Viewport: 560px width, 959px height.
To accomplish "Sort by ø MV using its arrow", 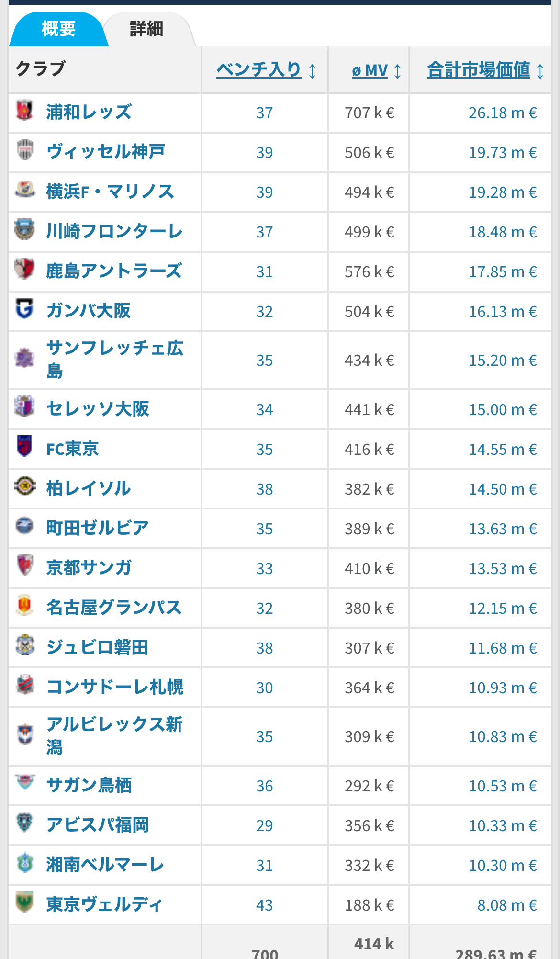I will pyautogui.click(x=397, y=71).
